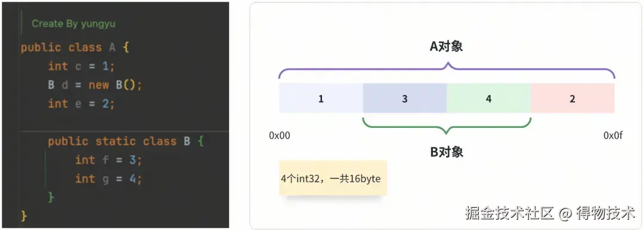Click the public static class B line
This screenshot has height=230, width=644.
click(126, 142)
